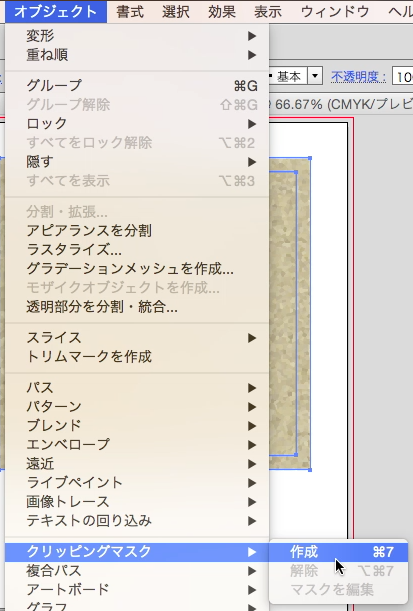Click the 66.67% (CMYK/プレビ document title
Image resolution: width=413 pixels, height=611 pixels.
coord(343,104)
